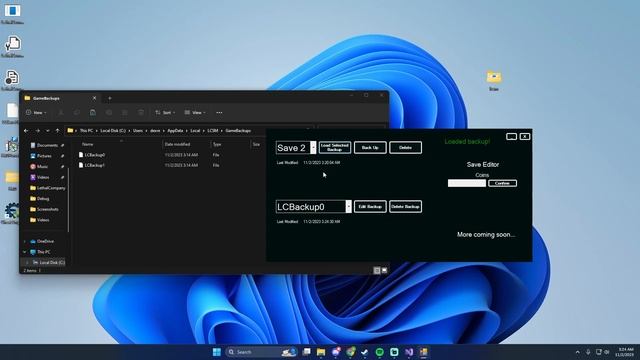
Task: Click Delete next to Back Up
Action: tap(405, 147)
